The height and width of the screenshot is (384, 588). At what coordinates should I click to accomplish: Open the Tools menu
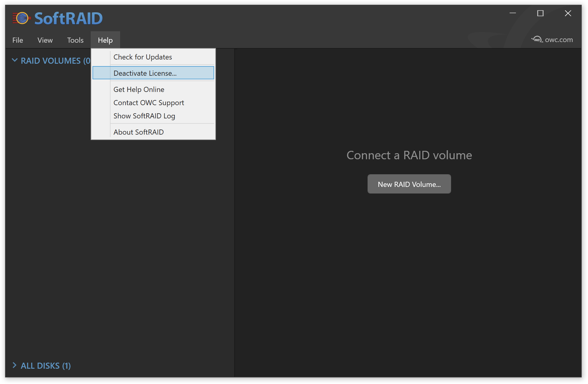point(75,40)
